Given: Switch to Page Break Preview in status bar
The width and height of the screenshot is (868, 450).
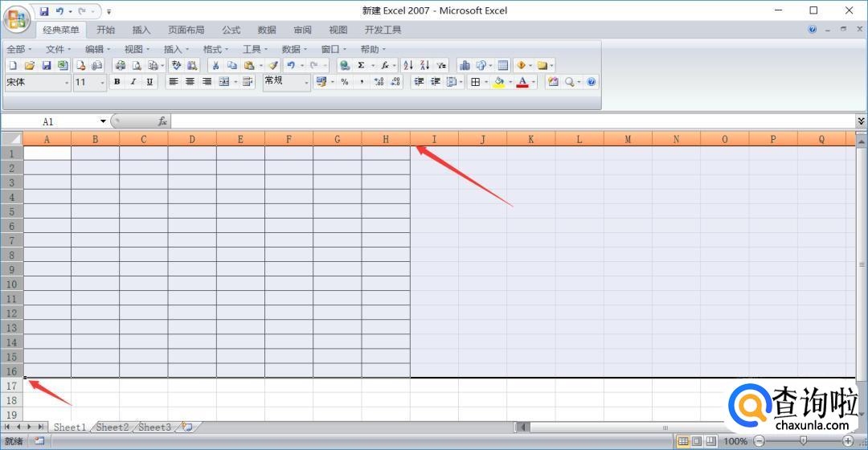Looking at the screenshot, I should tap(710, 441).
